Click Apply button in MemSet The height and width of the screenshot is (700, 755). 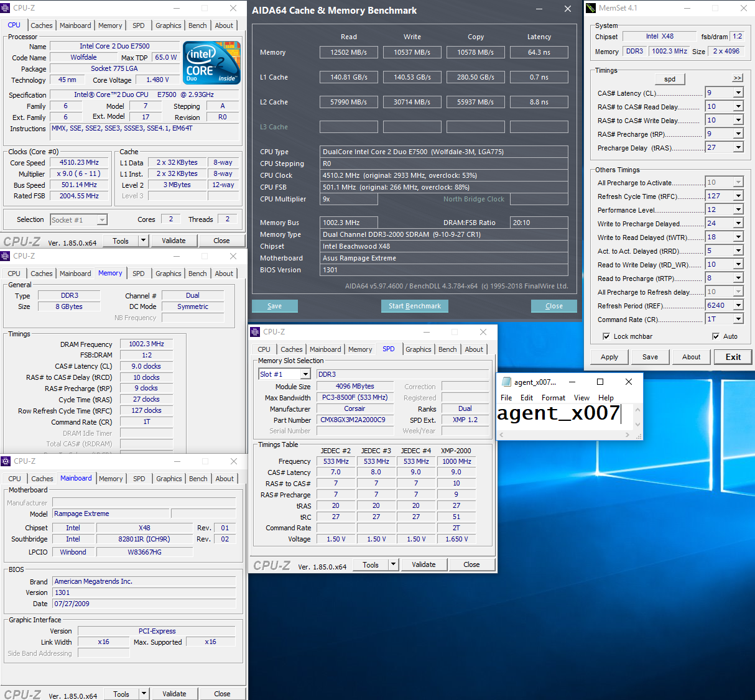[609, 357]
